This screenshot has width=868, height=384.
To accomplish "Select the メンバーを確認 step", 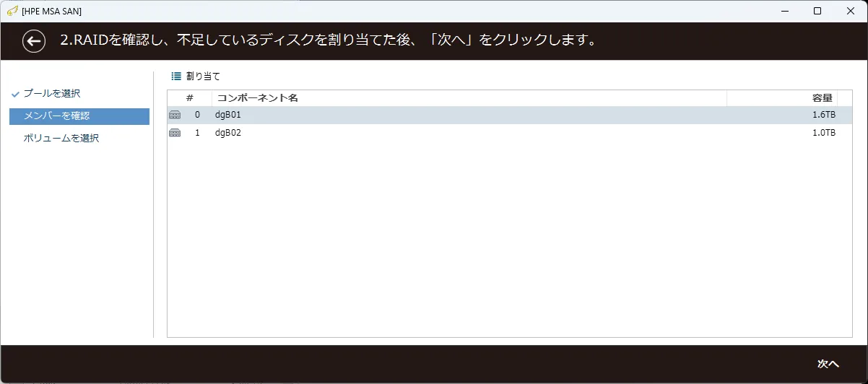I will (79, 116).
